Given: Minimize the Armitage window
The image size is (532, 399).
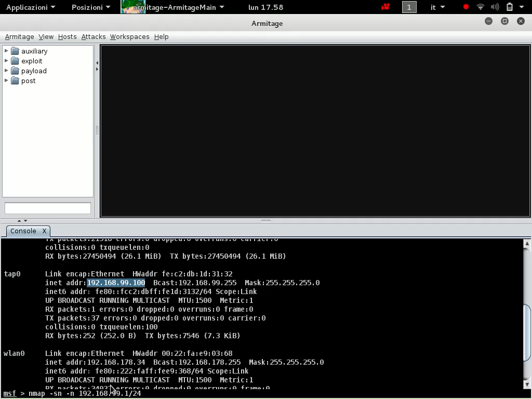Looking at the screenshot, I should point(488,21).
